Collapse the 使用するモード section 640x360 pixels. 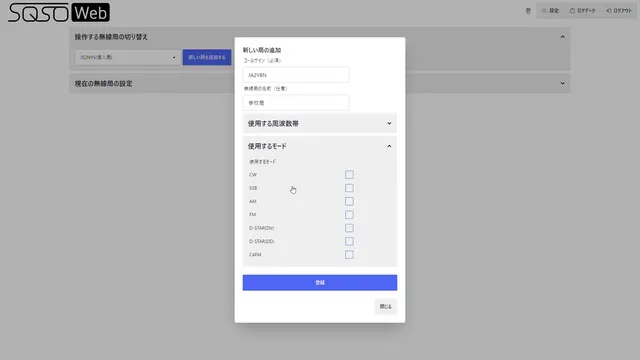pyautogui.click(x=320, y=146)
